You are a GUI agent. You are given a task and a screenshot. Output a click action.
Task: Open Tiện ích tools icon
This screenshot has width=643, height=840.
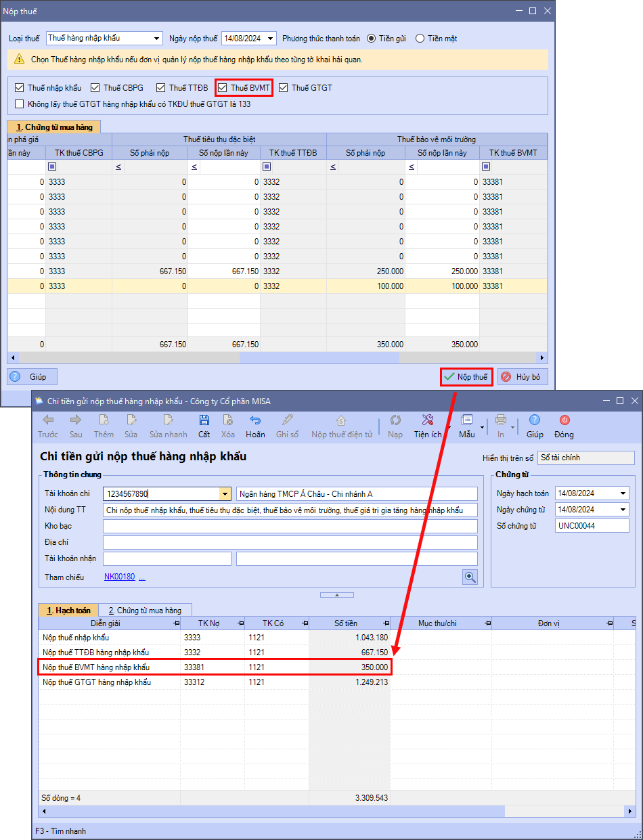(x=427, y=420)
